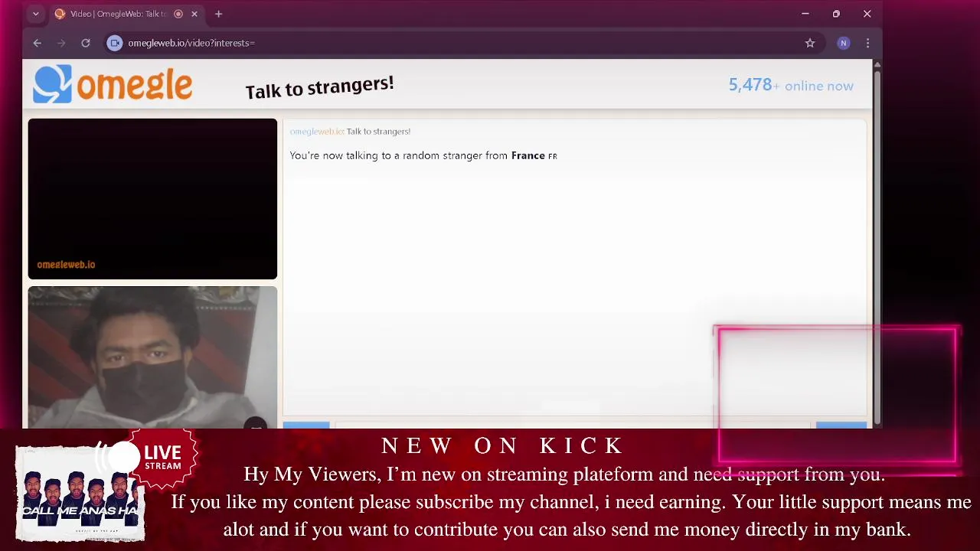
Task: Click the omegleweb.io watermark in stranger video
Action: [66, 265]
